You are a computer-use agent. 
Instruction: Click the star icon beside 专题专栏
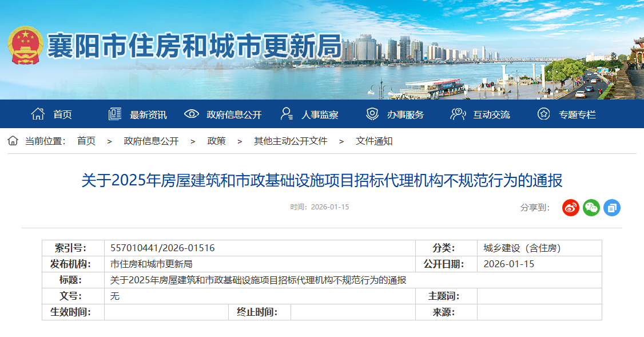tap(543, 114)
